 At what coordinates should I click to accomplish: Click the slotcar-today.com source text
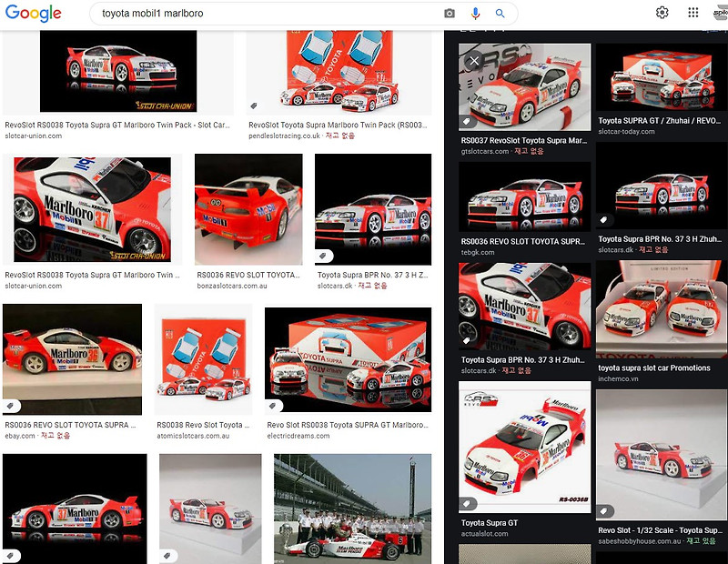(626, 132)
